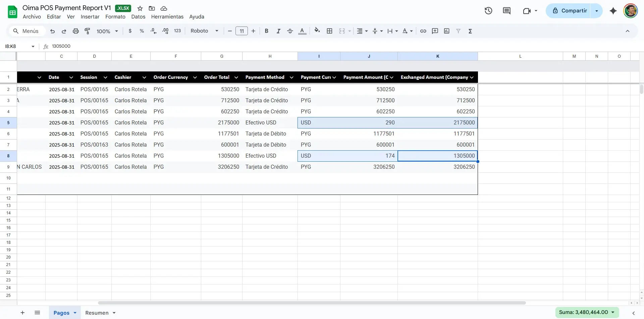Decrease decimal places

tap(153, 31)
